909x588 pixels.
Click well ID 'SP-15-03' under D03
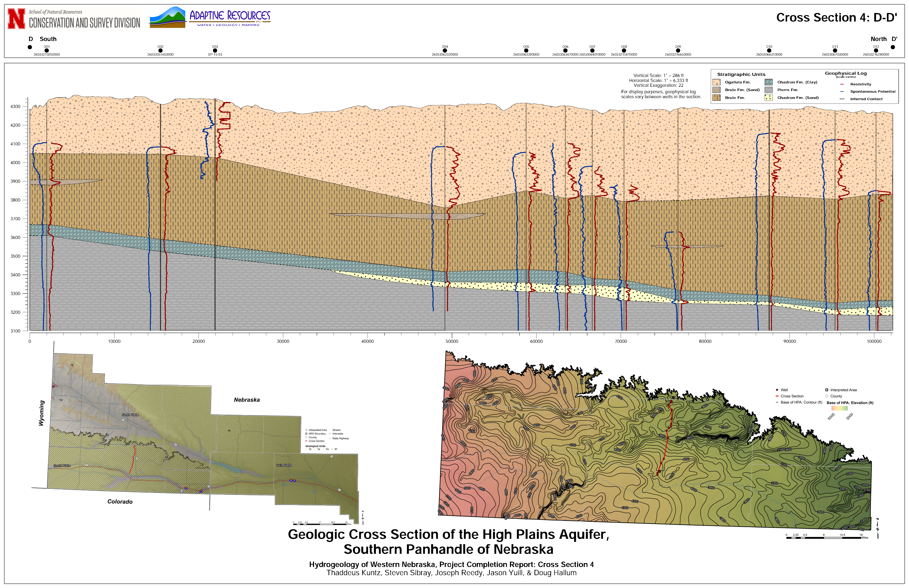(215, 55)
